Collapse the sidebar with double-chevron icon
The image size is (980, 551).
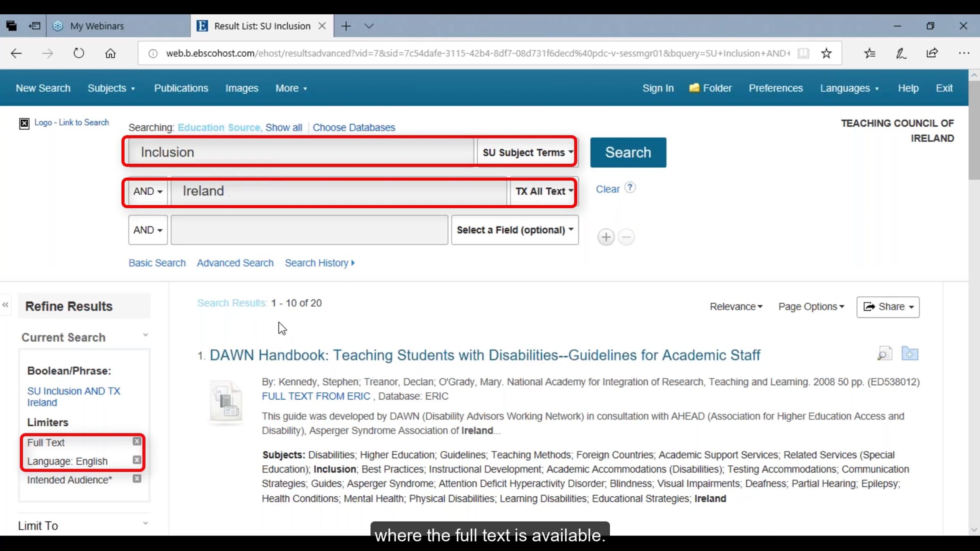tap(5, 305)
